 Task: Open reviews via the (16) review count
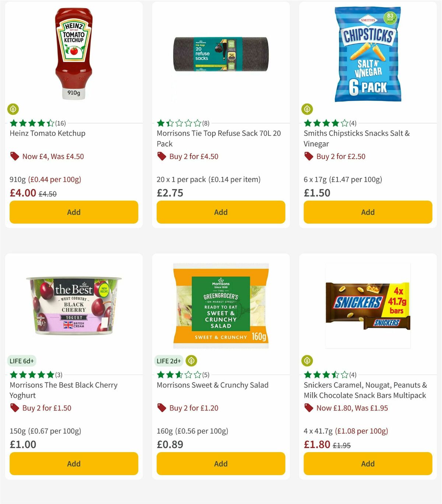(60, 123)
